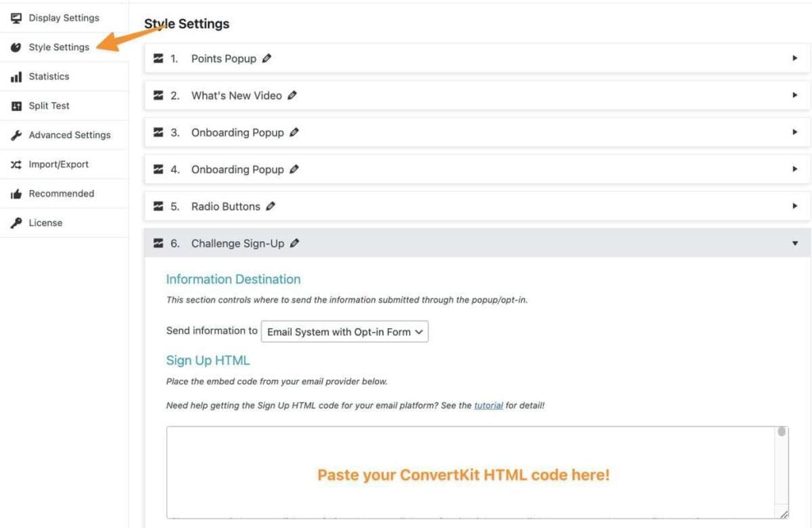Select Style Settings in the sidebar
The image size is (812, 528).
click(57, 47)
